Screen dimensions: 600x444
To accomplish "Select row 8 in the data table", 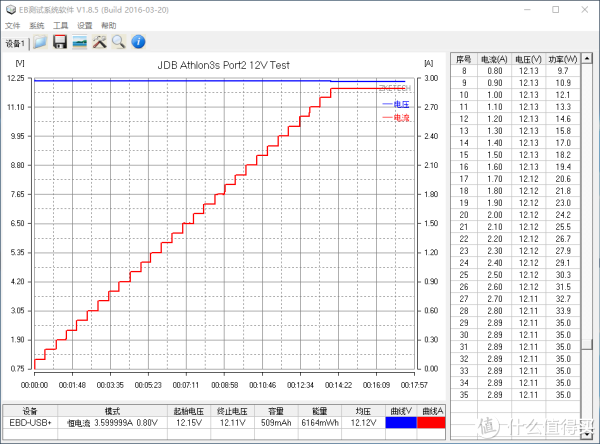I will tap(515, 71).
